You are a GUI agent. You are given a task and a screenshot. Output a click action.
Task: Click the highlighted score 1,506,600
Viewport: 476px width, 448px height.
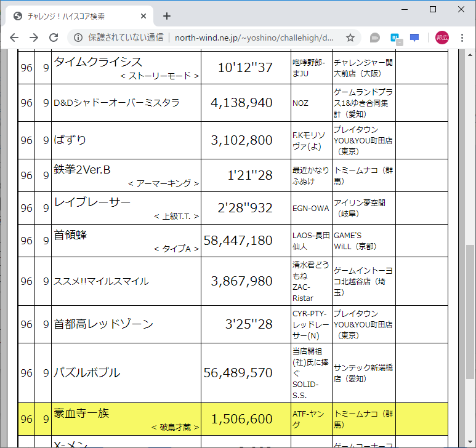[x=241, y=419]
